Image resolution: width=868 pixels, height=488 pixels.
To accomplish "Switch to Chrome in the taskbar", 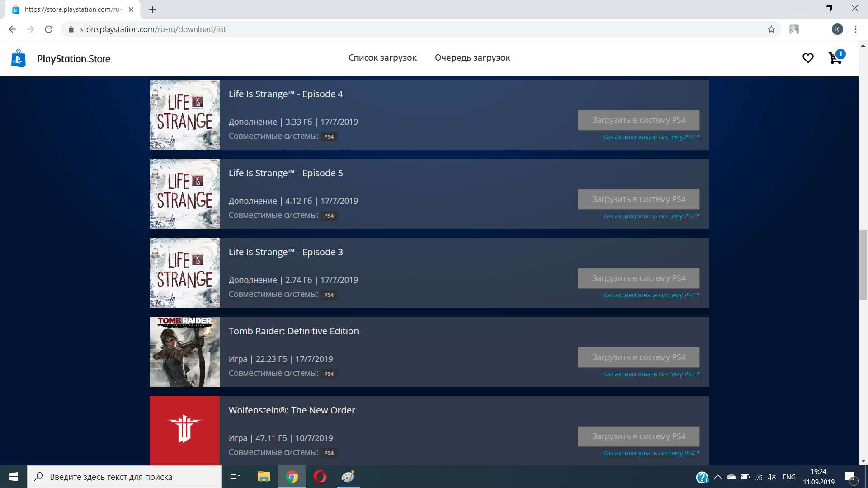I will point(292,477).
